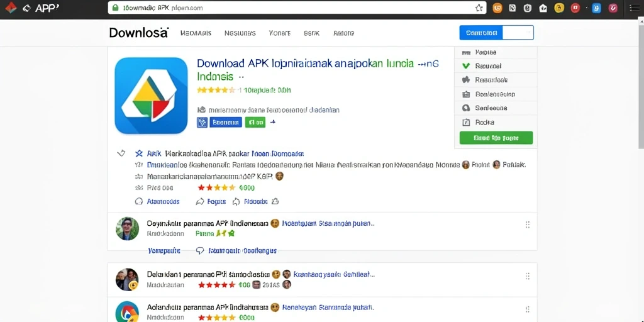Switch to the 'APP' browser tab
Viewport: 644px width, 322px height.
click(47, 8)
